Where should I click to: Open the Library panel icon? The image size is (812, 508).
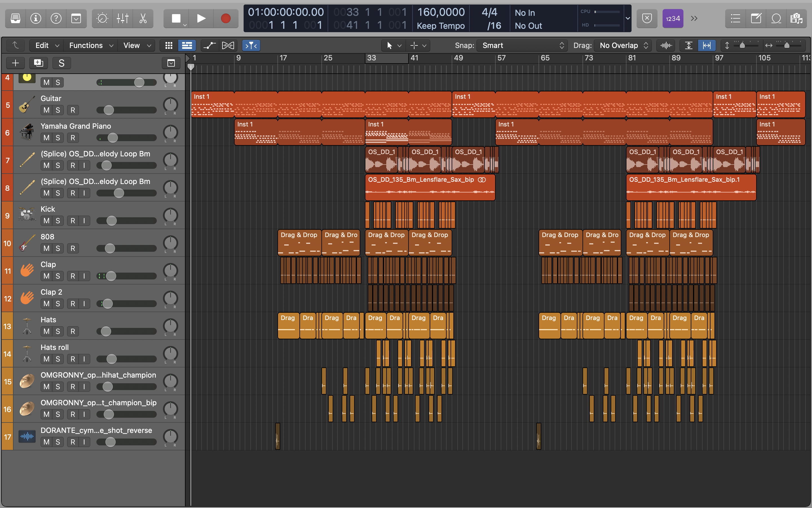(x=16, y=18)
